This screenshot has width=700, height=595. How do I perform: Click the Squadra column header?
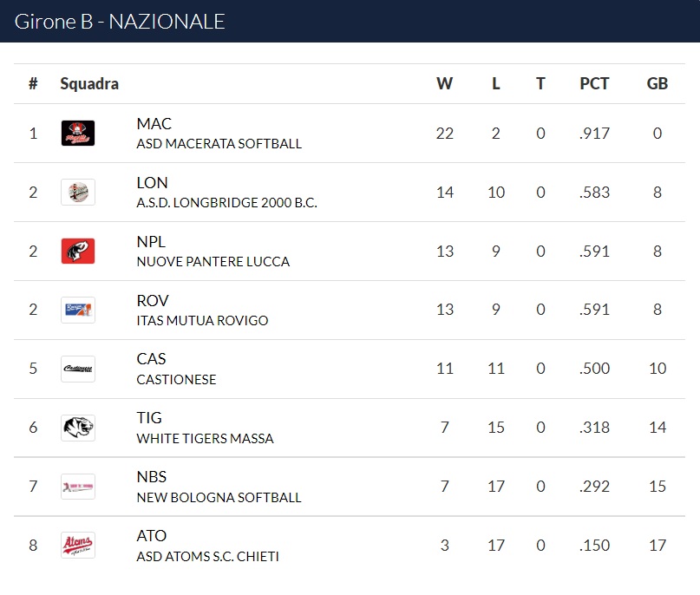point(89,83)
